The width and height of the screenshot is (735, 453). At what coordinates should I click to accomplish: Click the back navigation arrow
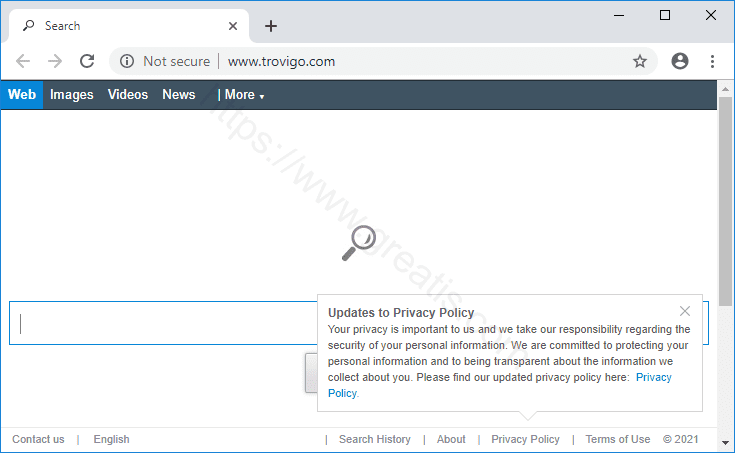click(23, 61)
